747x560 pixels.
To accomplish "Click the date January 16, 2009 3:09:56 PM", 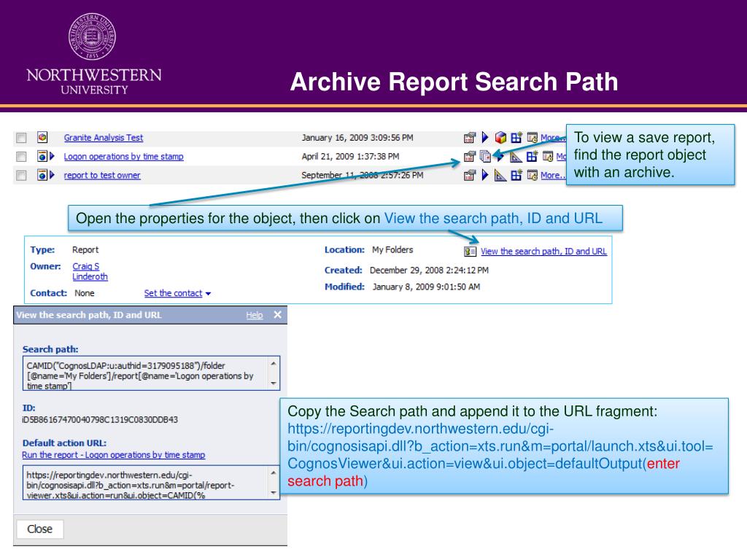I will pos(357,138).
